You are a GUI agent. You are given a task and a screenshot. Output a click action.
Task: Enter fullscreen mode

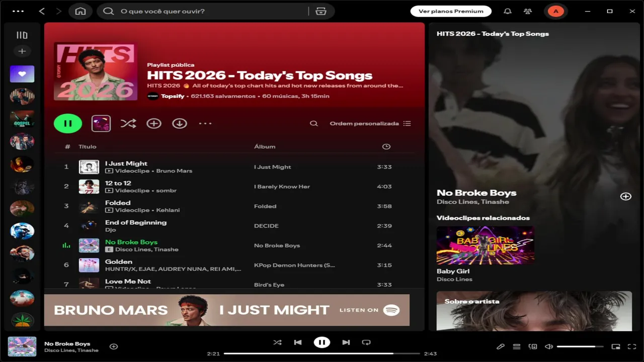coord(632,346)
